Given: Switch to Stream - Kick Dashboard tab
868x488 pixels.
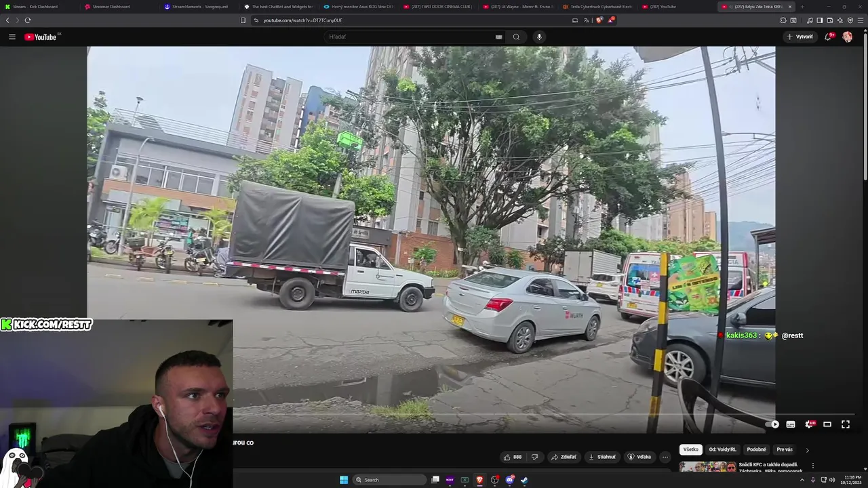Looking at the screenshot, I should [39, 7].
